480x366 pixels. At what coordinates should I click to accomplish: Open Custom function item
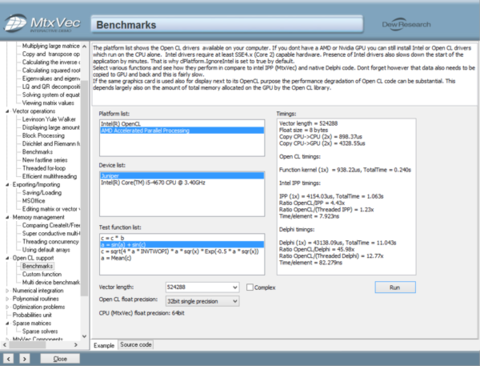[42, 274]
